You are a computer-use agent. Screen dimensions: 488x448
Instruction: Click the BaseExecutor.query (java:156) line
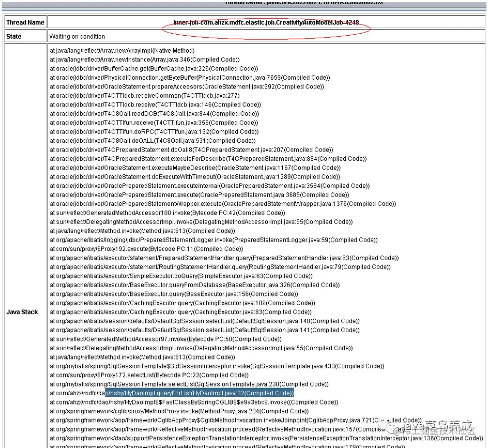[x=174, y=294]
